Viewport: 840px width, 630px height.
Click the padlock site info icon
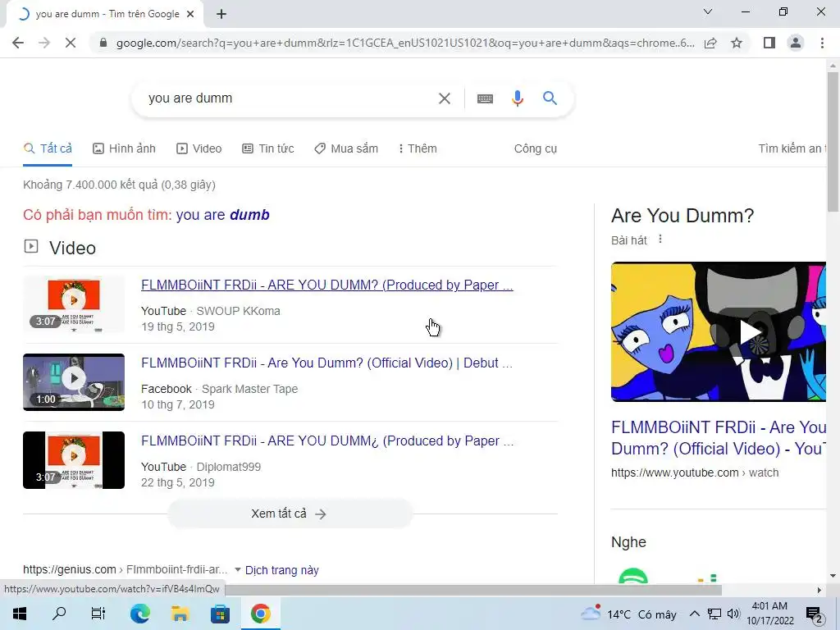point(103,43)
